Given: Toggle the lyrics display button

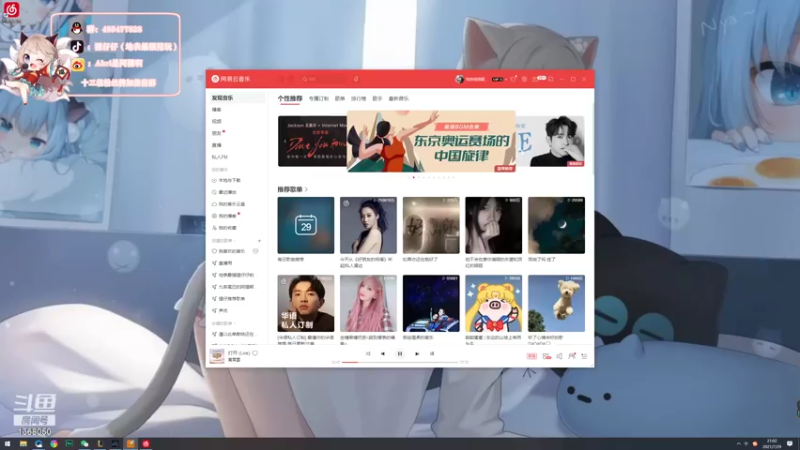Looking at the screenshot, I should coord(432,354).
